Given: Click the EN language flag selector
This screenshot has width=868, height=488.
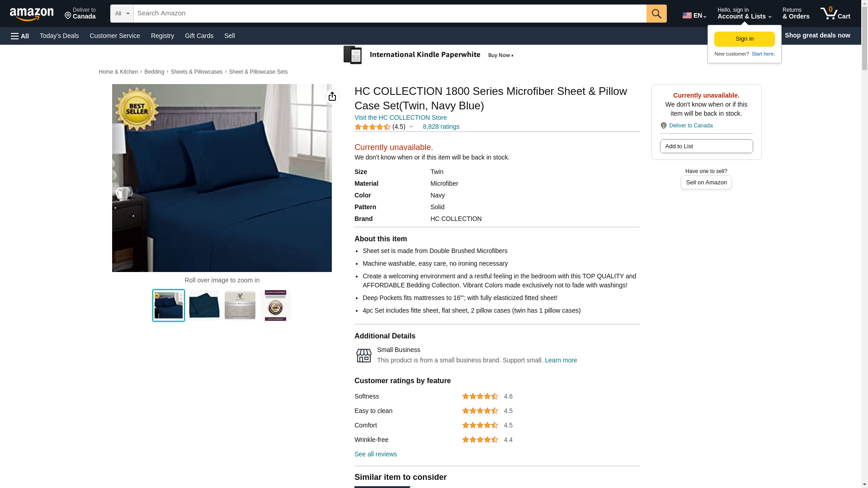Looking at the screenshot, I should coord(694,15).
